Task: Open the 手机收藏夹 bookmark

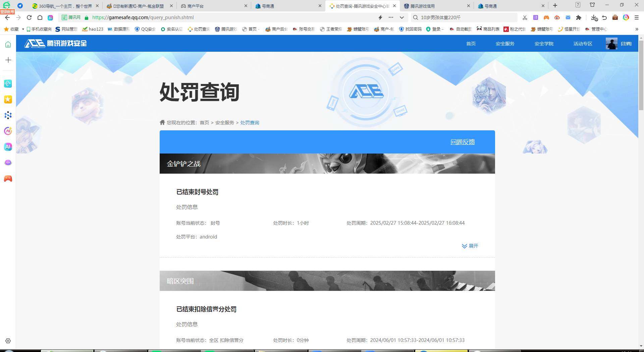Action: (39, 29)
